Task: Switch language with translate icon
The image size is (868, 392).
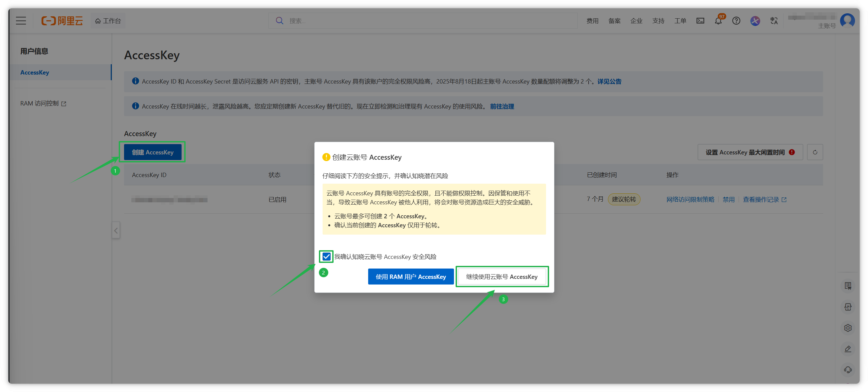Action: tap(774, 21)
